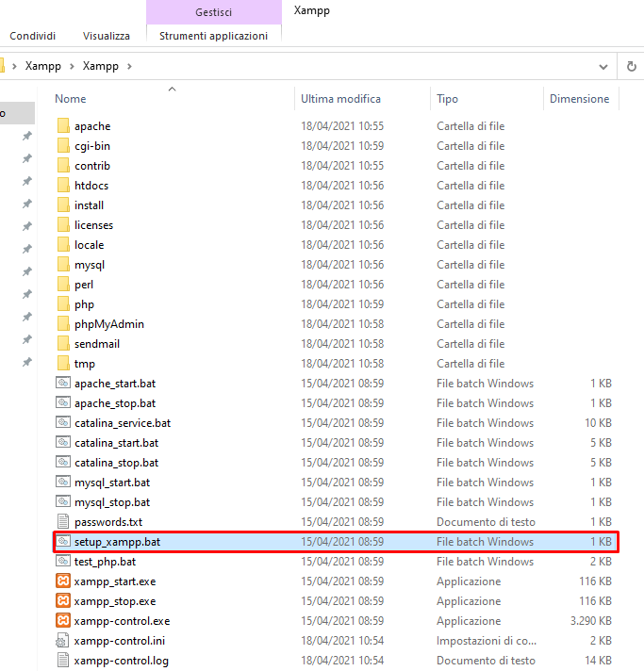This screenshot has width=644, height=671.
Task: Click the Applicazione type of xampp_start.exe
Action: pyautogui.click(x=469, y=581)
